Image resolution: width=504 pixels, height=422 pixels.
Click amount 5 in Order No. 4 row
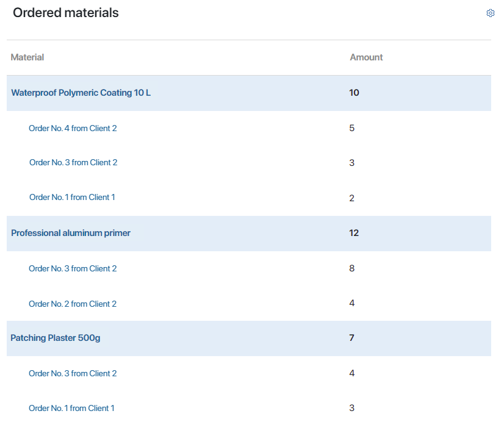[351, 128]
